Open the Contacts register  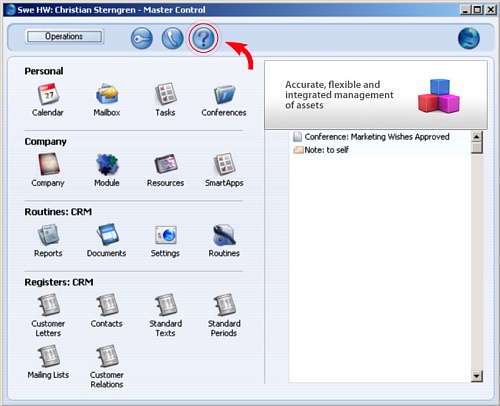click(107, 305)
